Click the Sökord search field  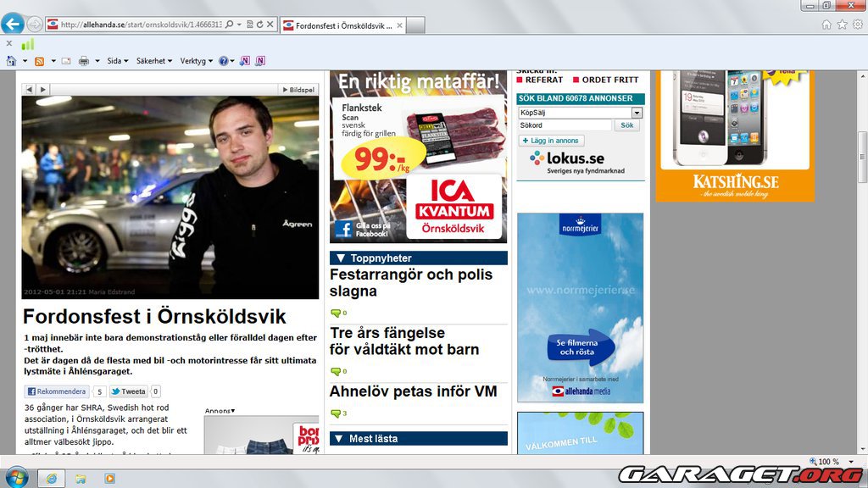(x=565, y=125)
